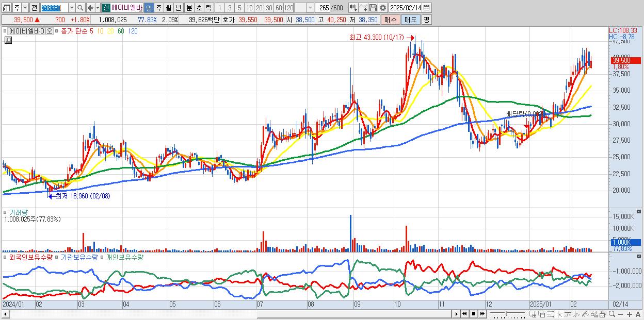Screen dimensions: 644x320
Task: Click the add candle indicator icon
Action: coord(353,8)
